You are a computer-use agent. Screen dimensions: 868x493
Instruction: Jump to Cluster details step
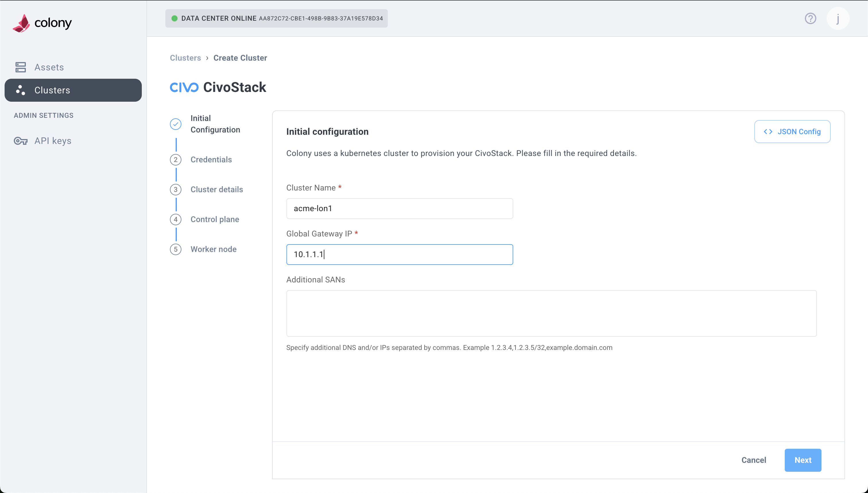216,190
